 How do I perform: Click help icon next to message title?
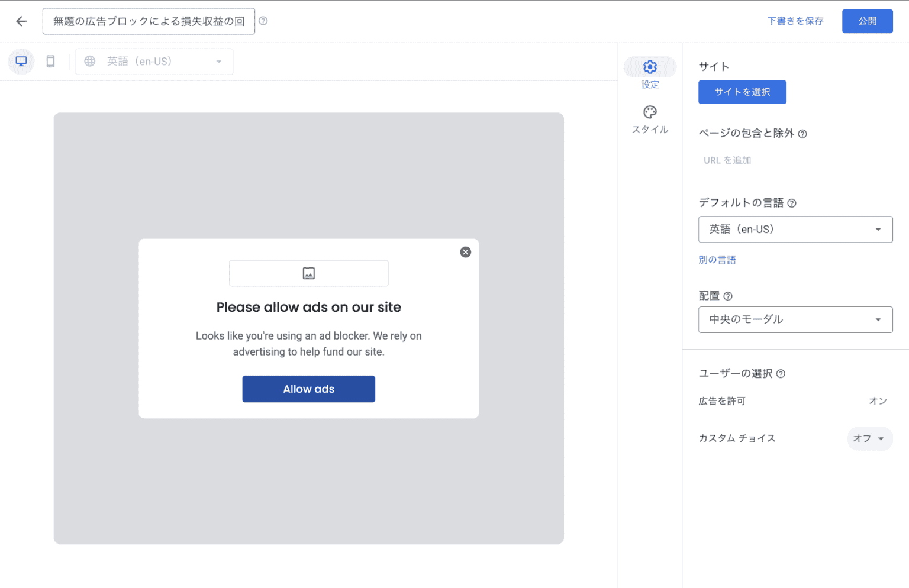pyautogui.click(x=263, y=21)
